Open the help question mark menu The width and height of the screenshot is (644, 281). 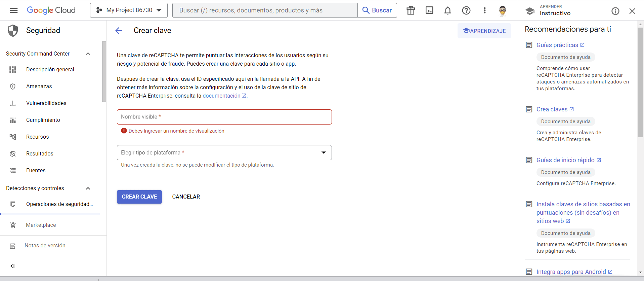tap(466, 10)
